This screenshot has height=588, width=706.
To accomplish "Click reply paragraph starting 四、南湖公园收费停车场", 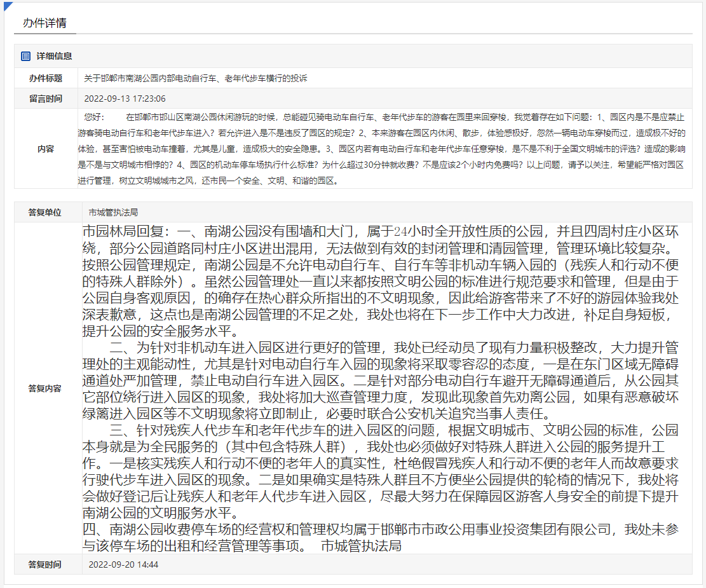I will pyautogui.click(x=381, y=537).
